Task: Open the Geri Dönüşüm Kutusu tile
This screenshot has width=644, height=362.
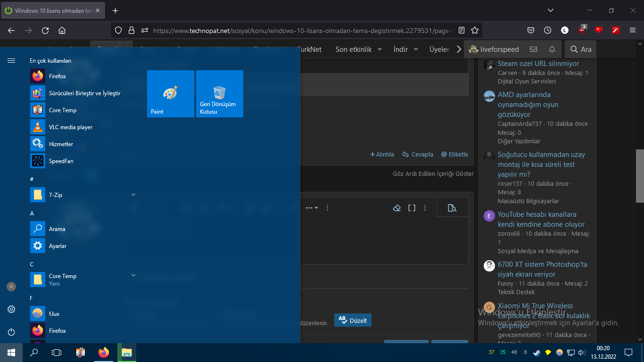Action: click(220, 94)
